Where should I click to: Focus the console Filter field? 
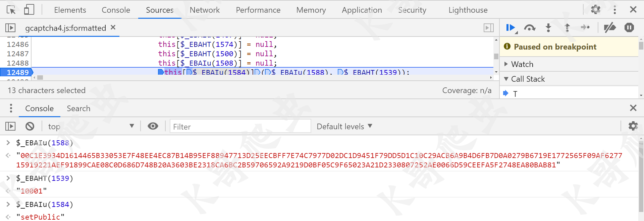click(240, 126)
